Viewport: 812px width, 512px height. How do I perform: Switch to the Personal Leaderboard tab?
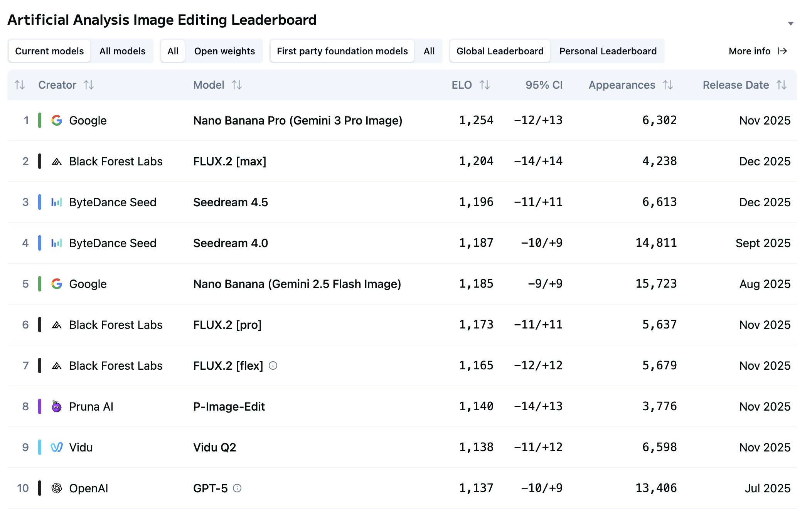(608, 51)
